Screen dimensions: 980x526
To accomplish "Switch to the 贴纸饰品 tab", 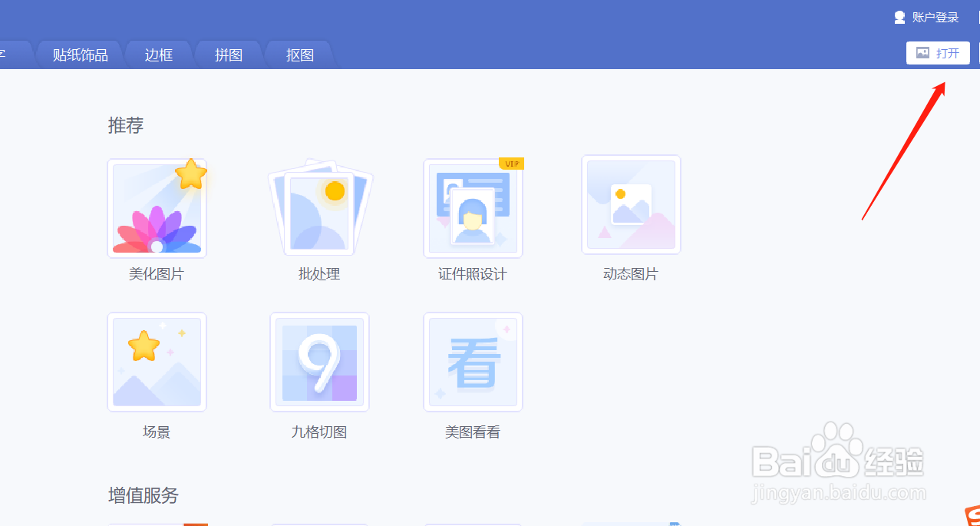I will (x=79, y=55).
